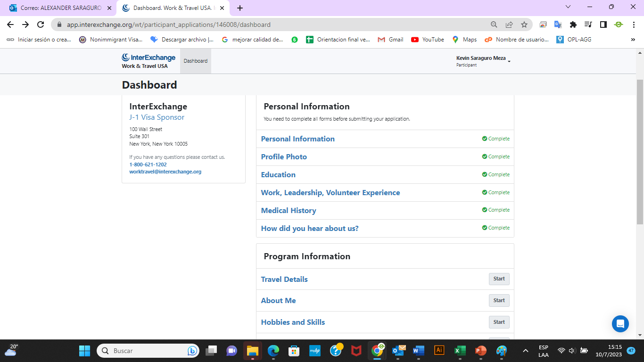Reload the page with the refresh icon
Image resolution: width=644 pixels, height=362 pixels.
click(41, 25)
